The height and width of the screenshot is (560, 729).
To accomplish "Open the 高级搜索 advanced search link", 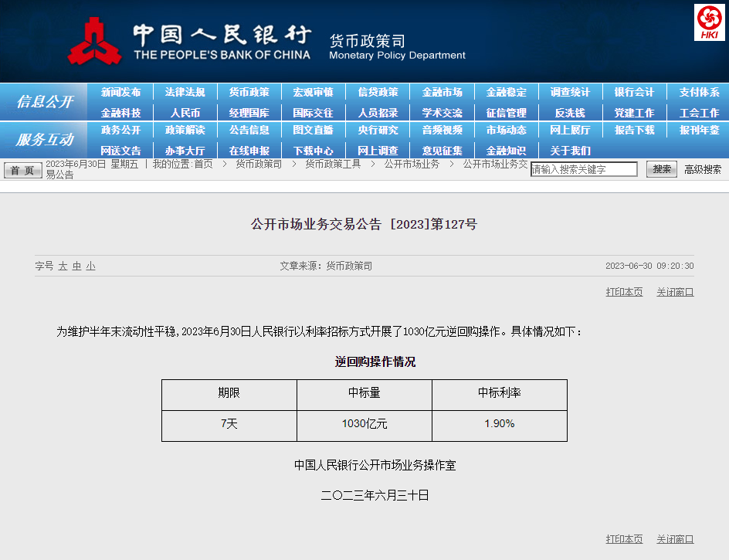I will pyautogui.click(x=703, y=169).
